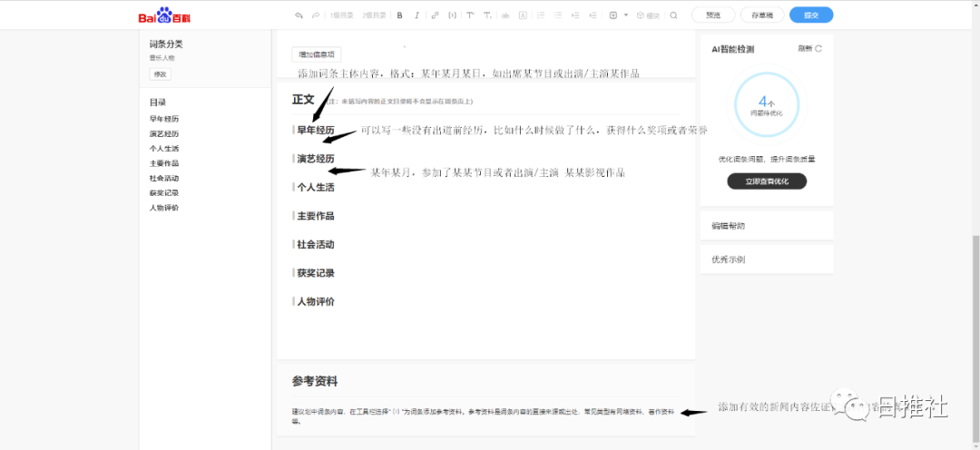Screen dimensions: 980x450
Task: Click the redo arrow in the toolbar
Action: click(x=316, y=15)
